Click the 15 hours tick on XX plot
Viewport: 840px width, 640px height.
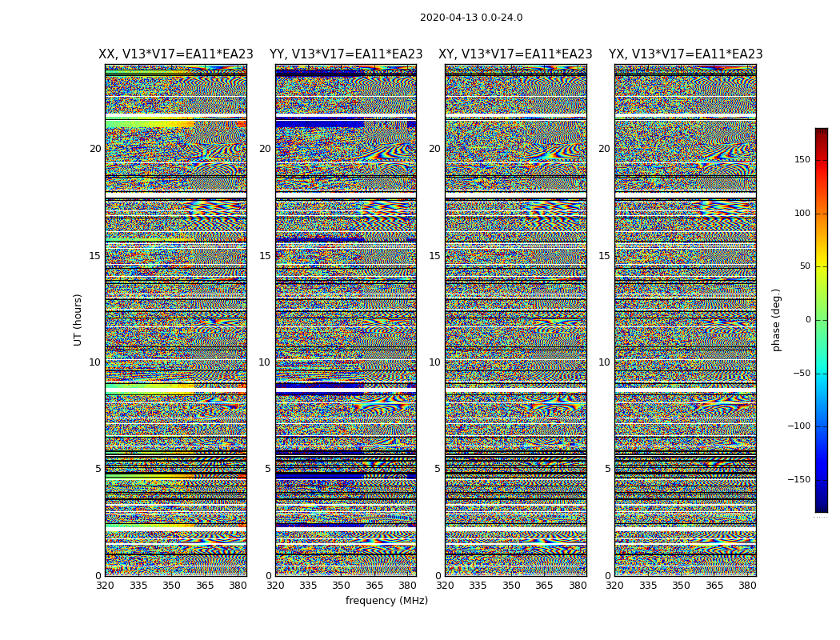[95, 256]
